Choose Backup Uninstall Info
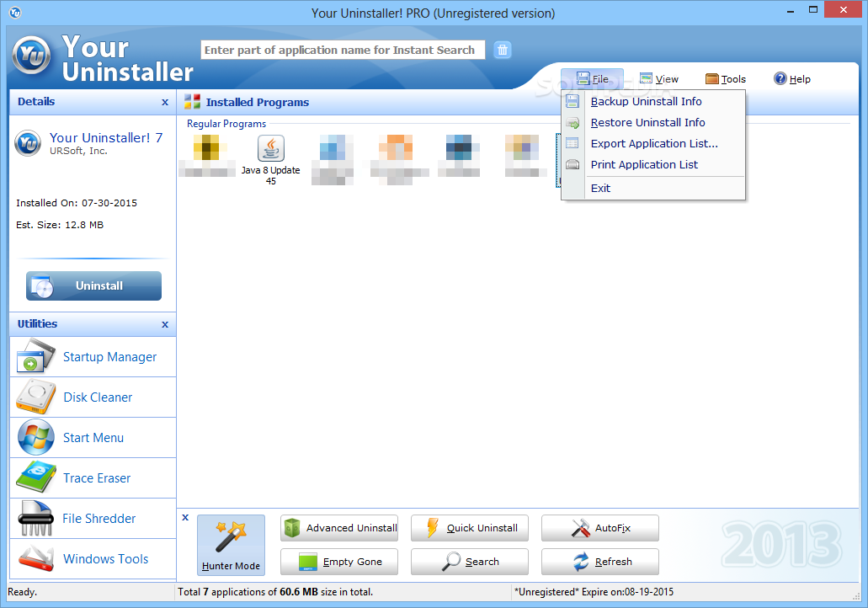Screen dimensions: 868x608 click(653, 101)
